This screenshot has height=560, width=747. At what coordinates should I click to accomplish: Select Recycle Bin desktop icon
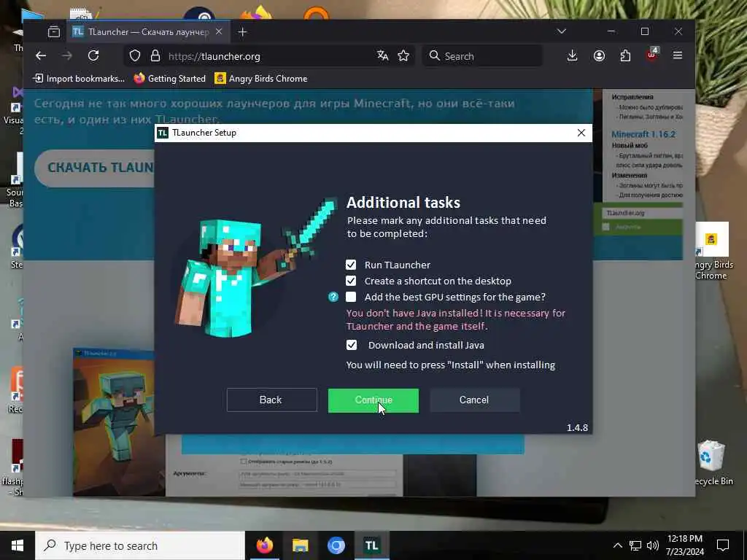point(711,463)
